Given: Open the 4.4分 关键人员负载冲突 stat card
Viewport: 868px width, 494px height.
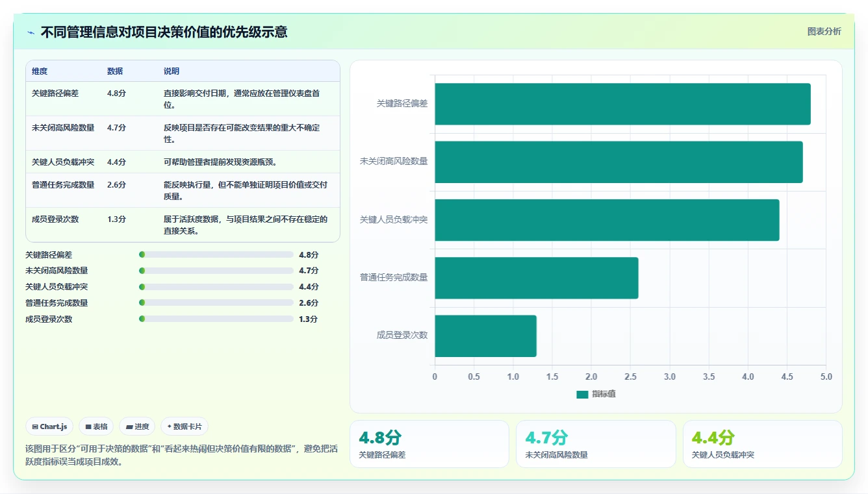Looking at the screenshot, I should click(x=762, y=444).
